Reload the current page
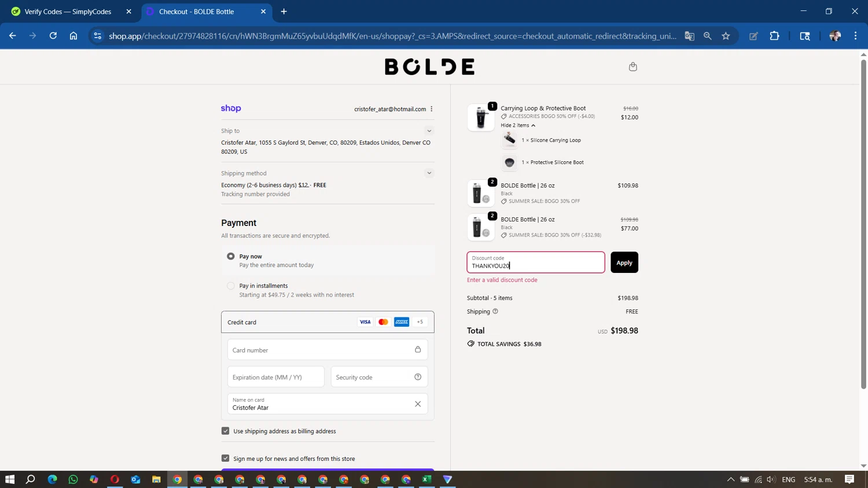868x488 pixels. coord(53,36)
